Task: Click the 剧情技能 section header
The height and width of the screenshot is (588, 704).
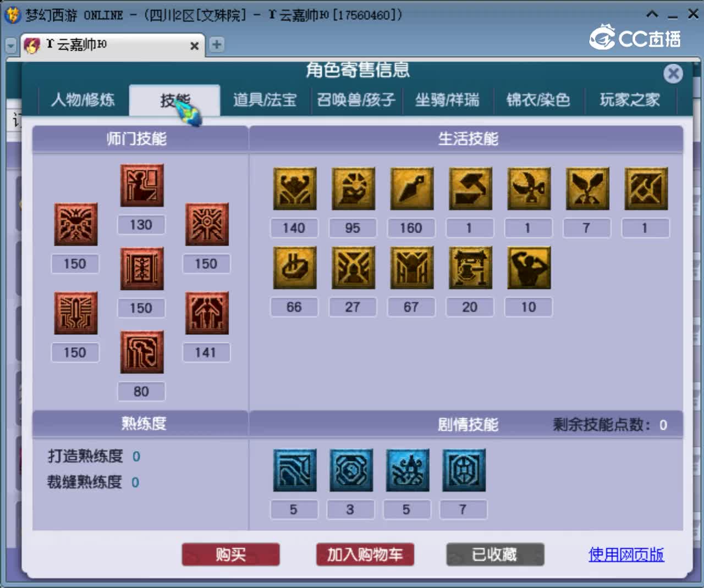Action: pos(468,424)
